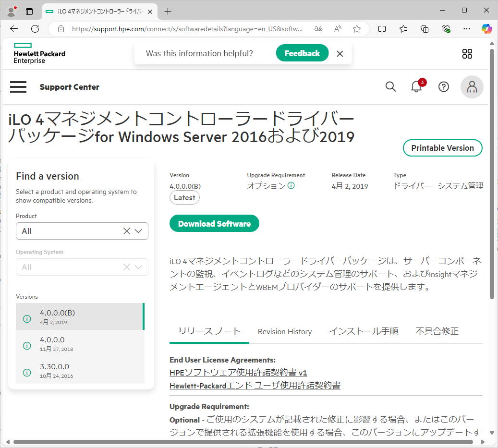Select version 3.30.0.0 from list

(80, 371)
